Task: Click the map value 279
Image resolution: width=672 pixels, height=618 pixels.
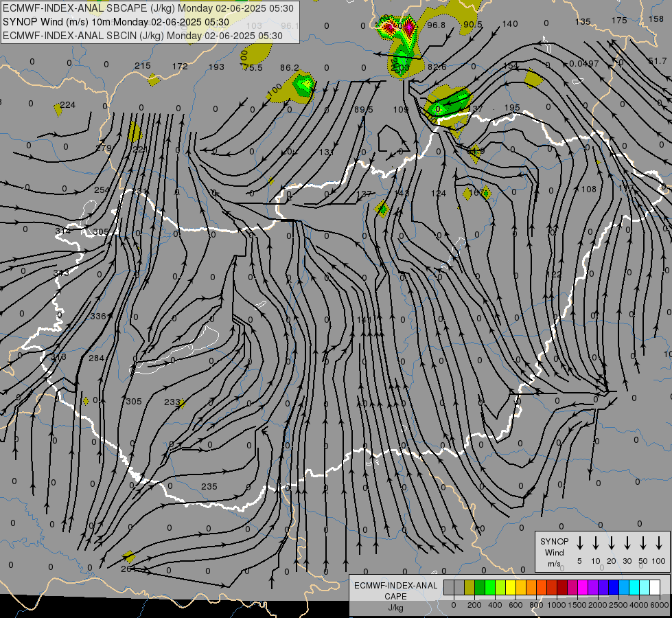Action: pyautogui.click(x=104, y=148)
